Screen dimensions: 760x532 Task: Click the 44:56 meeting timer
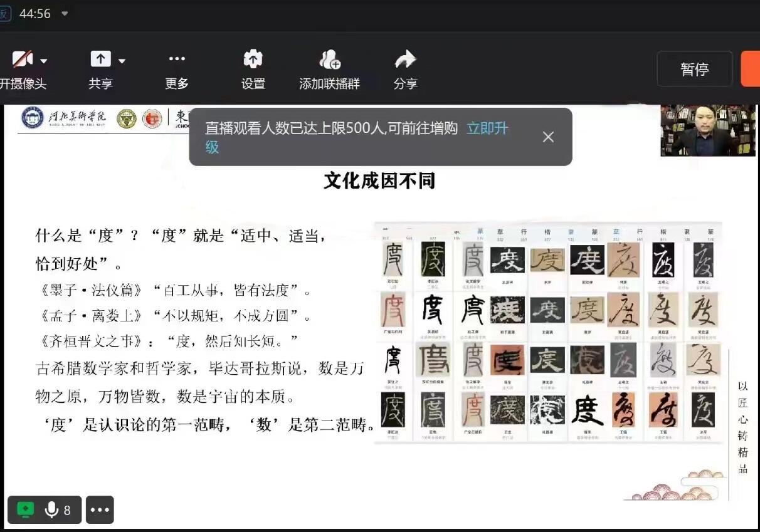click(x=35, y=13)
